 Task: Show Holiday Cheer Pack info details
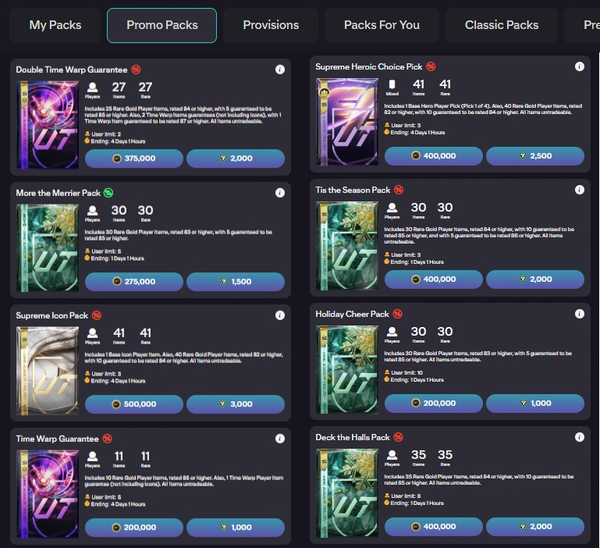579,314
